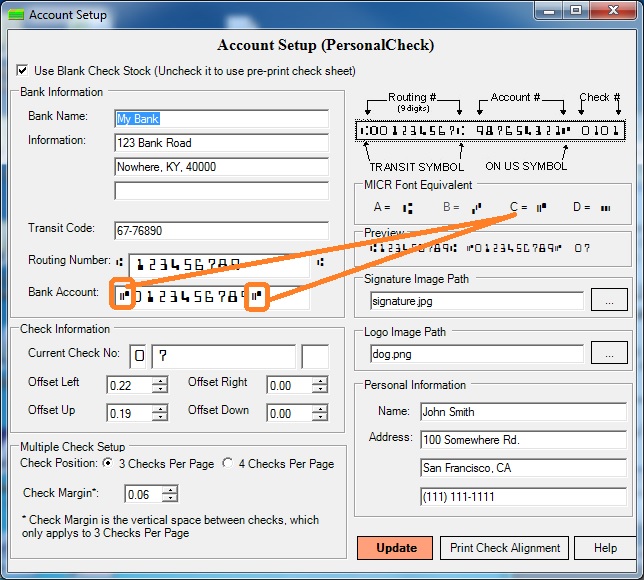Increase the Offset Up value
This screenshot has width=644, height=580.
tap(160, 409)
